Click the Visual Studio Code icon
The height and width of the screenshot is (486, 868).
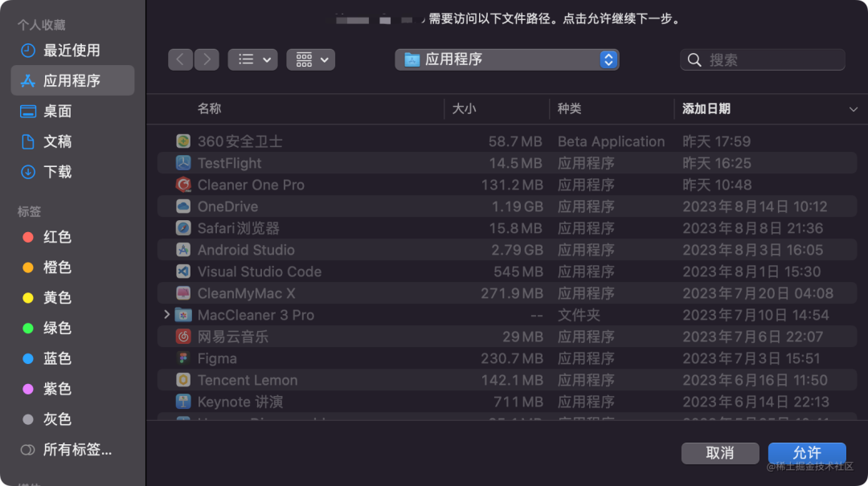[x=183, y=272]
